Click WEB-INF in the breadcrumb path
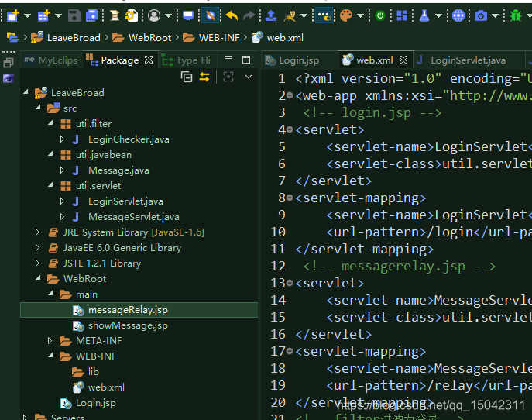The height and width of the screenshot is (420, 532). 219,38
